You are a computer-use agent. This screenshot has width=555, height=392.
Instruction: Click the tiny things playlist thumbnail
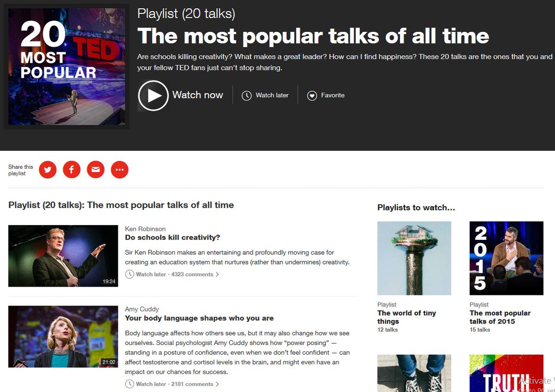pyautogui.click(x=414, y=258)
